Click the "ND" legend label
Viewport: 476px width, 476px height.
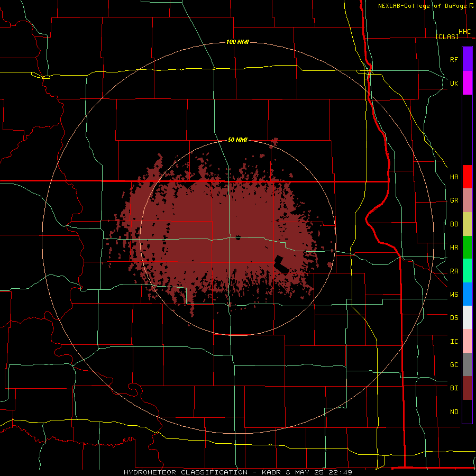(x=454, y=411)
